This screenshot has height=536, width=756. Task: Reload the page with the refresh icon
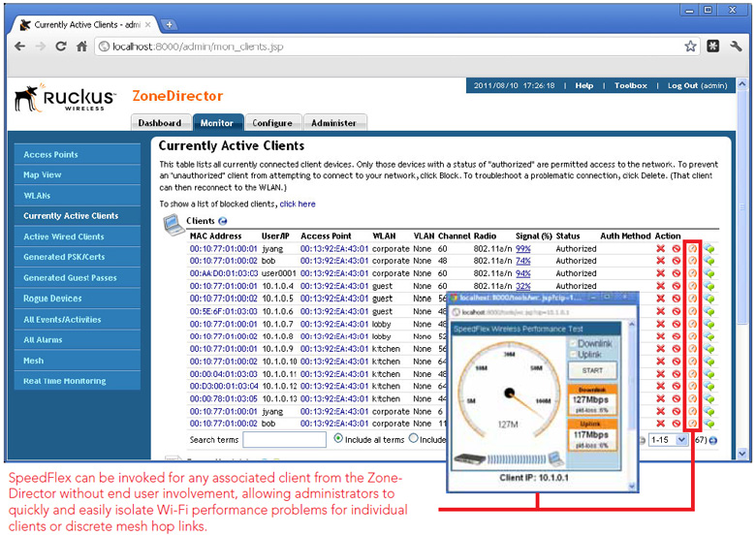click(61, 47)
